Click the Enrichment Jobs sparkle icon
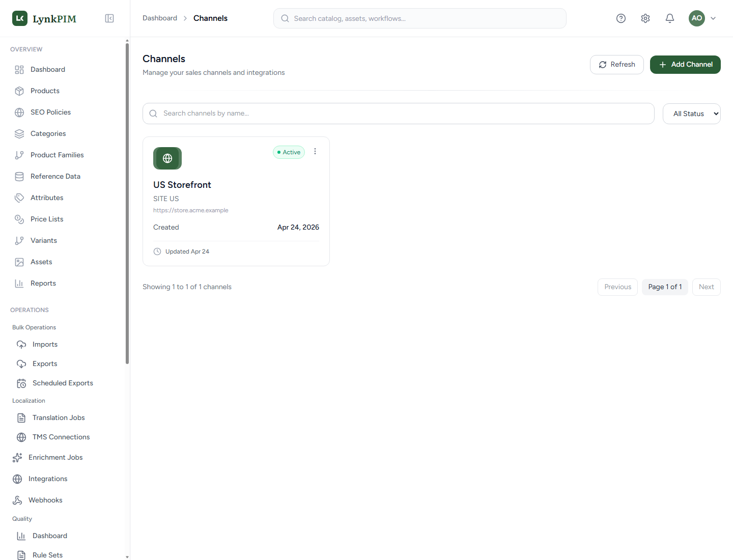733x560 pixels. pos(17,458)
